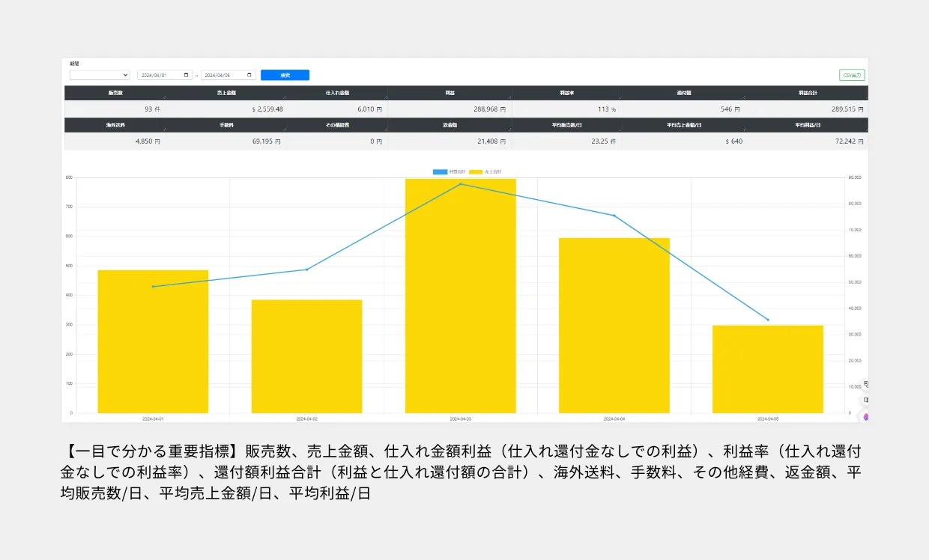This screenshot has width=929, height=560.
Task: Click the 利益率 column header
Action: click(x=566, y=93)
